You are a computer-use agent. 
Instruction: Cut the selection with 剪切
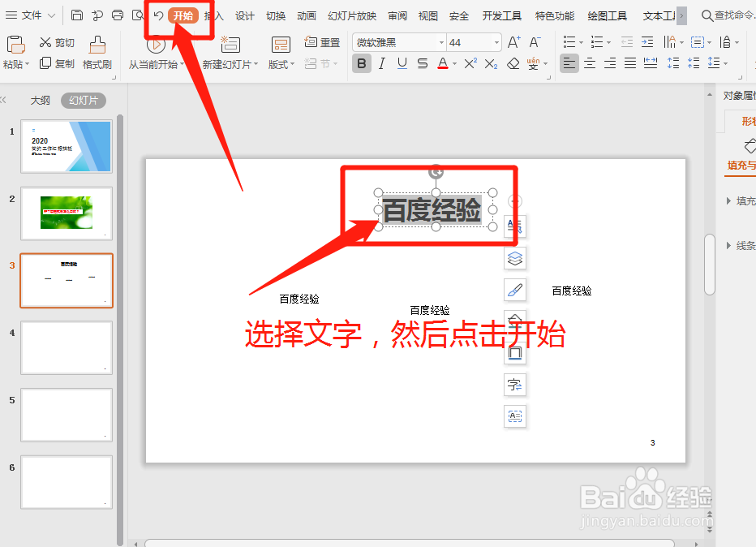coord(57,42)
